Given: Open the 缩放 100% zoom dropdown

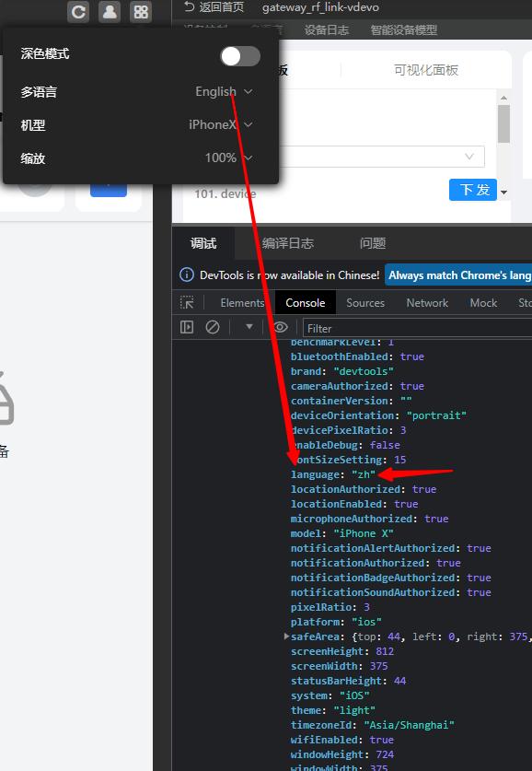Looking at the screenshot, I should (x=229, y=158).
